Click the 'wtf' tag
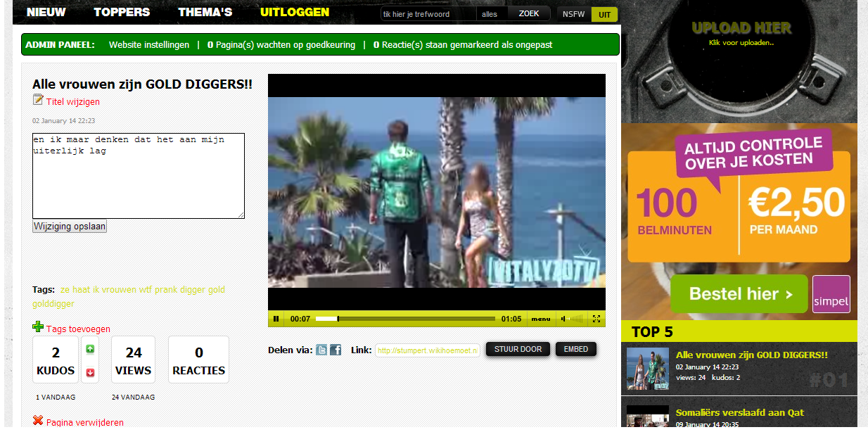The height and width of the screenshot is (432, 868). (144, 290)
